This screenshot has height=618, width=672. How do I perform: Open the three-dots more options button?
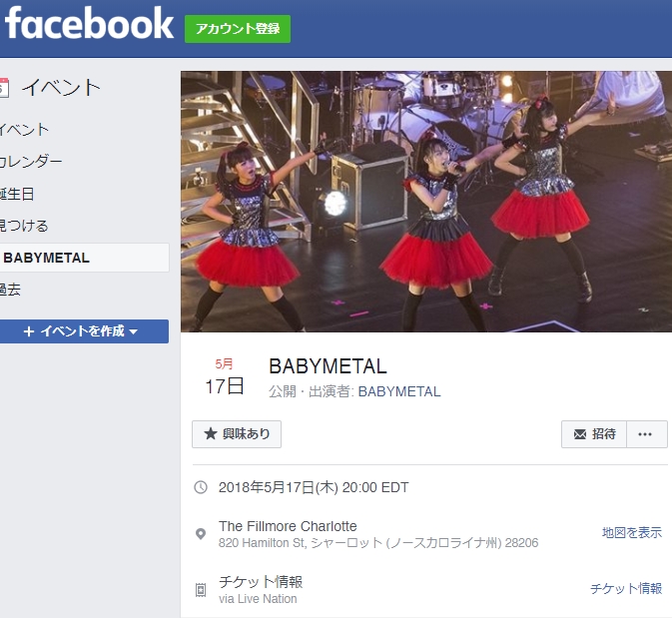click(647, 434)
